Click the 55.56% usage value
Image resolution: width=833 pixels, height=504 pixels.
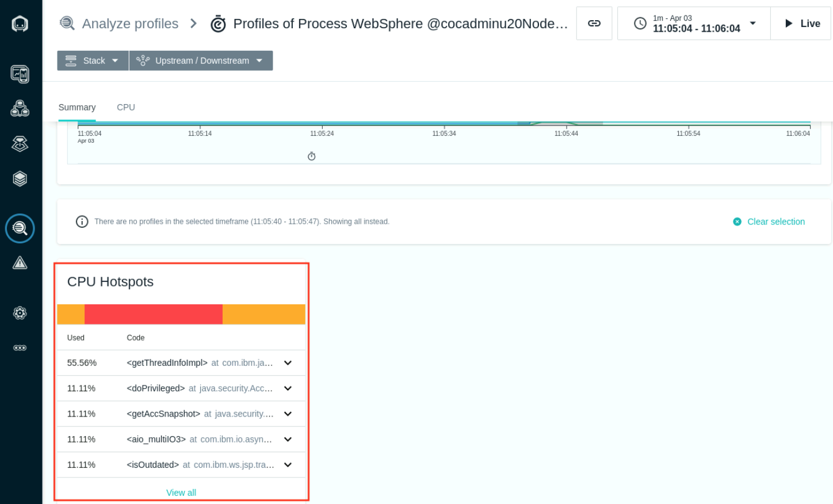click(x=82, y=363)
